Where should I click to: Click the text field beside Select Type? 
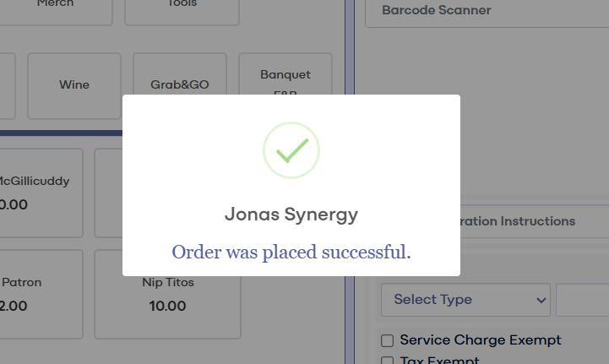coord(583,300)
